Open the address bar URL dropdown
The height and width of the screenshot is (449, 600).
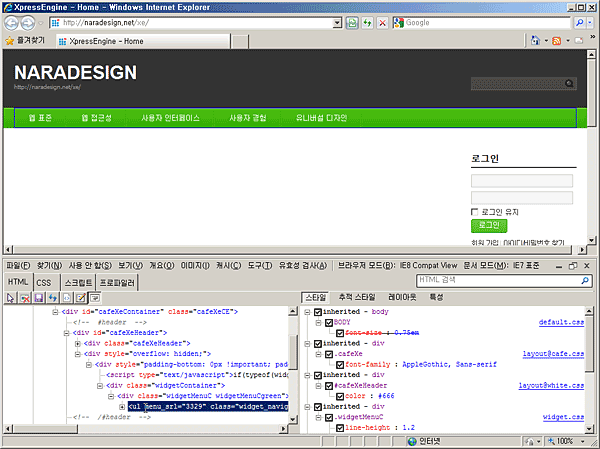(x=336, y=22)
